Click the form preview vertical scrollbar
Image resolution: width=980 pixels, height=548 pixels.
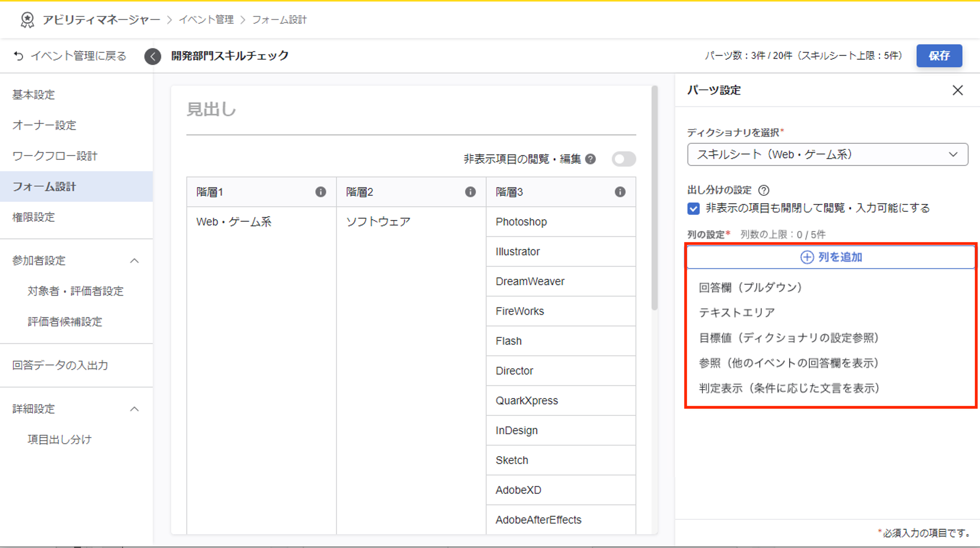click(654, 198)
